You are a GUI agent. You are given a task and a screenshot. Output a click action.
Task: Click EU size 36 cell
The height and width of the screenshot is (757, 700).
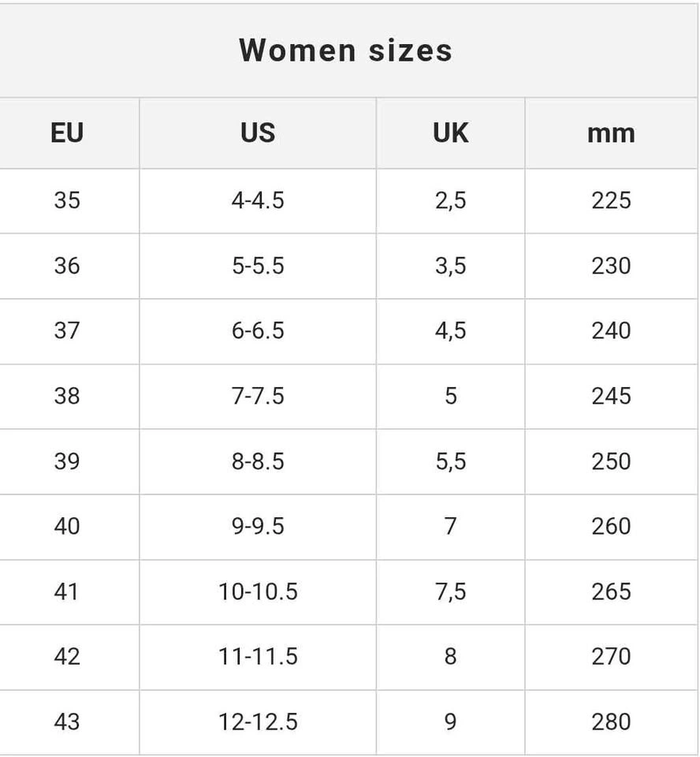pos(67,266)
